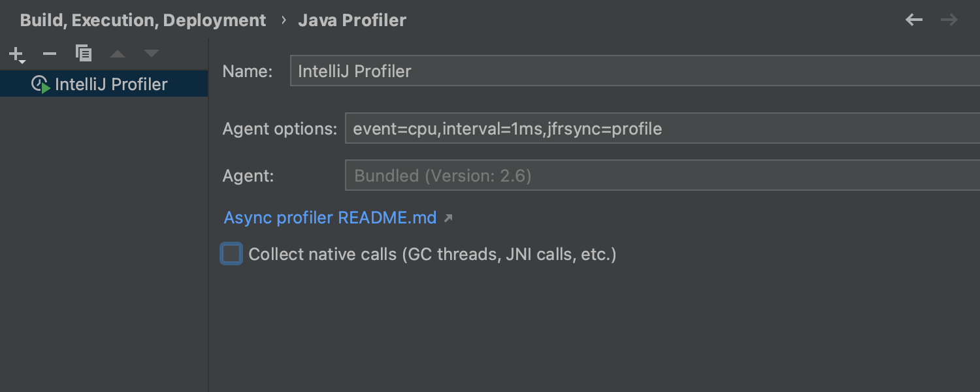The width and height of the screenshot is (980, 392).
Task: Go forward using the right arrow
Action: point(949,20)
